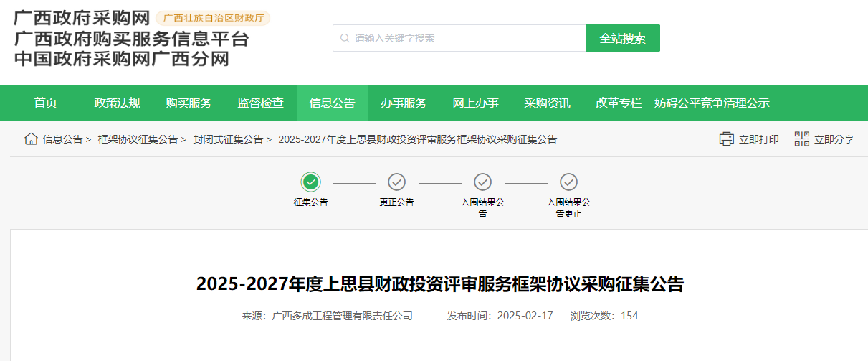Click the 广西政府采购网 site title

tap(81, 18)
